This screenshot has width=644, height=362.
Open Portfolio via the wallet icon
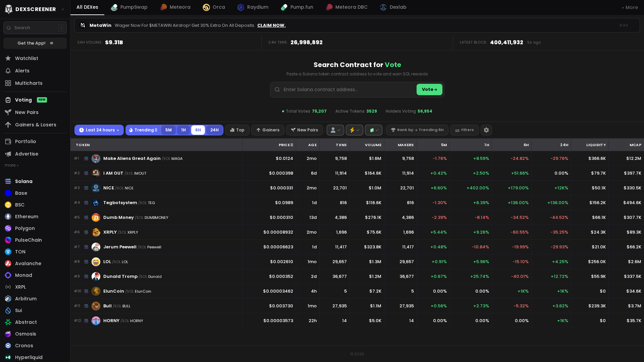8,141
